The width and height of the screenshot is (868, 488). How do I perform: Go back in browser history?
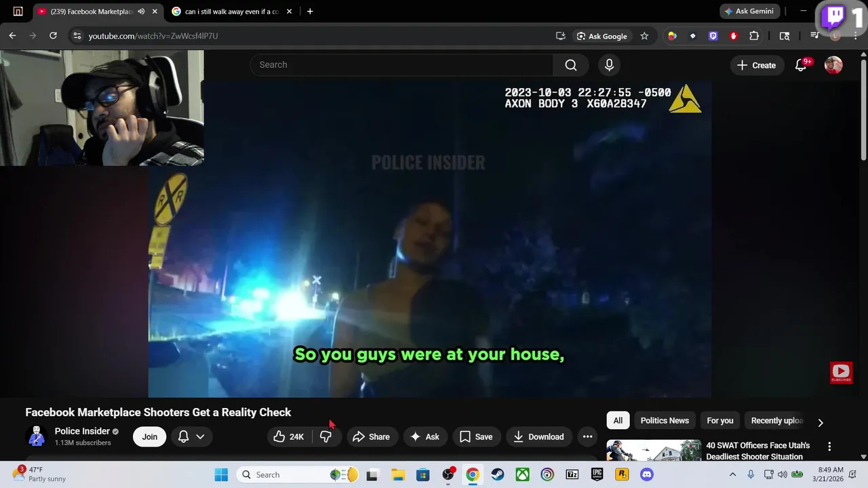13,36
